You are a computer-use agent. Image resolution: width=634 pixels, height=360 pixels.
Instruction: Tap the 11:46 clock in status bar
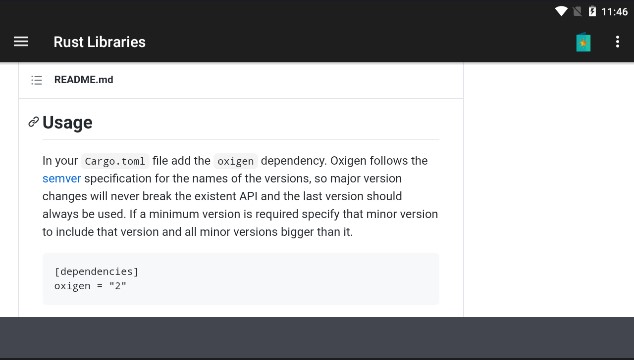[x=614, y=12]
